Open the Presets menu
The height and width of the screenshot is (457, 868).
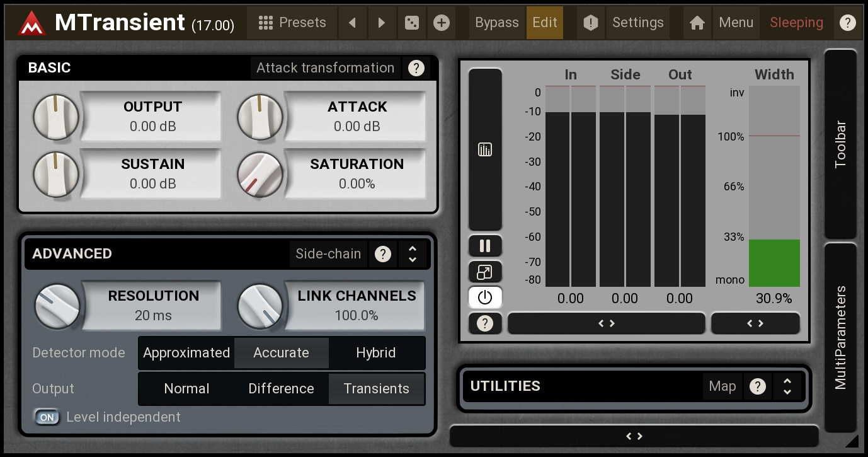pyautogui.click(x=292, y=23)
